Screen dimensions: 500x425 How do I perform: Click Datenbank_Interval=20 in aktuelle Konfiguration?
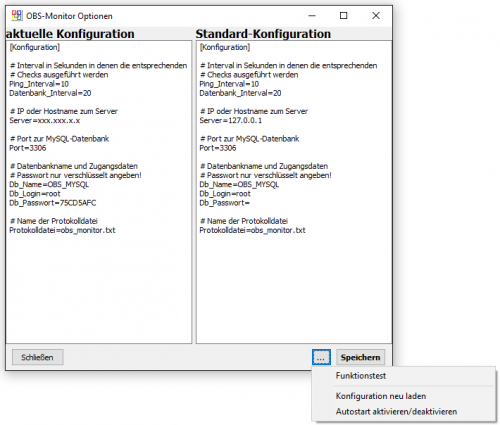pyautogui.click(x=50, y=93)
